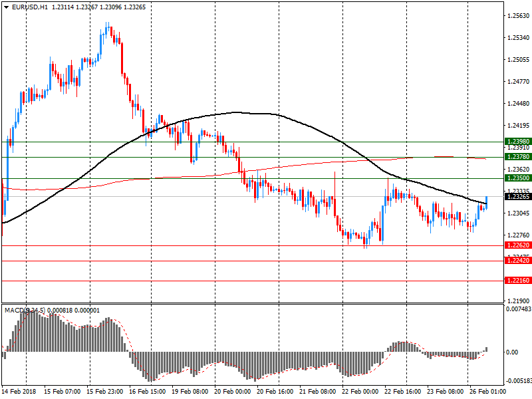Click the MACD zero level label 0.00
The height and width of the screenshot is (399, 532).
(x=513, y=352)
